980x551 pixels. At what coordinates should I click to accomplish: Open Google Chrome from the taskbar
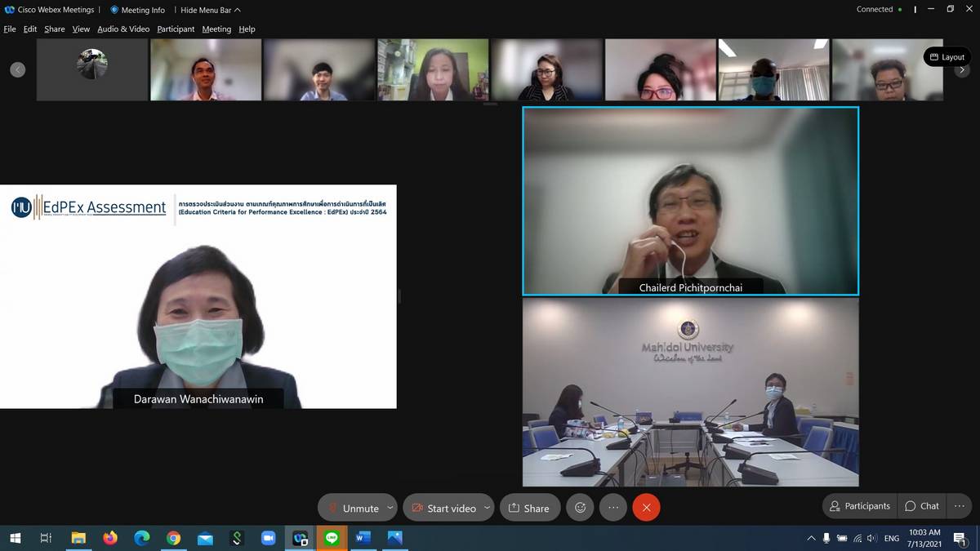click(173, 538)
